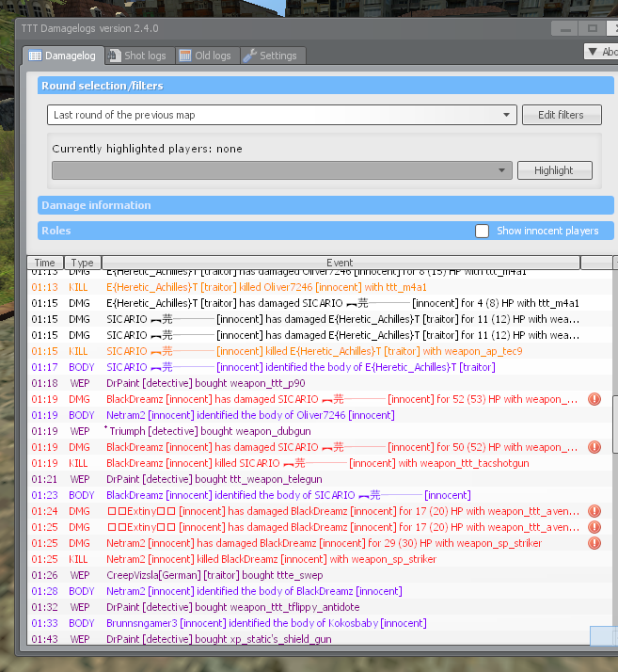Click warning icon on Netram2 29 HP damage row

(594, 543)
